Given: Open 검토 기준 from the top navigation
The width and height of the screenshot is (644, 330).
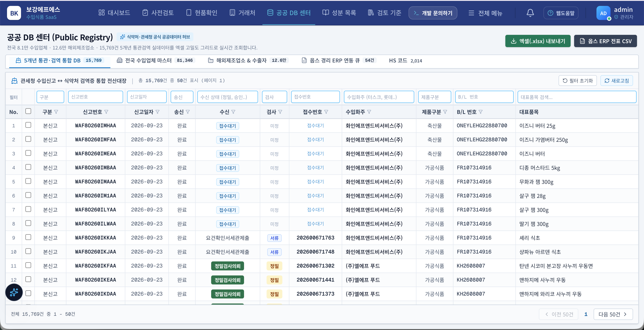Looking at the screenshot, I should [384, 13].
